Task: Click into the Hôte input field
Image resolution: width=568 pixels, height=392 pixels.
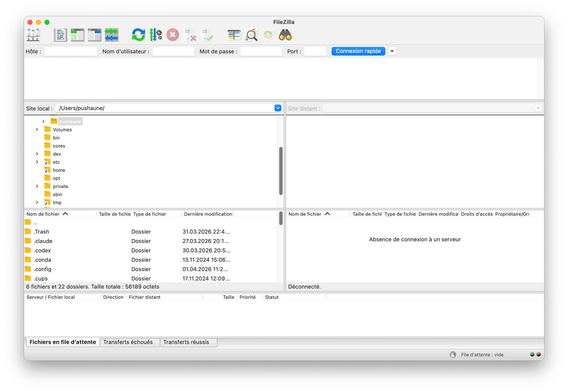Action: pos(71,51)
